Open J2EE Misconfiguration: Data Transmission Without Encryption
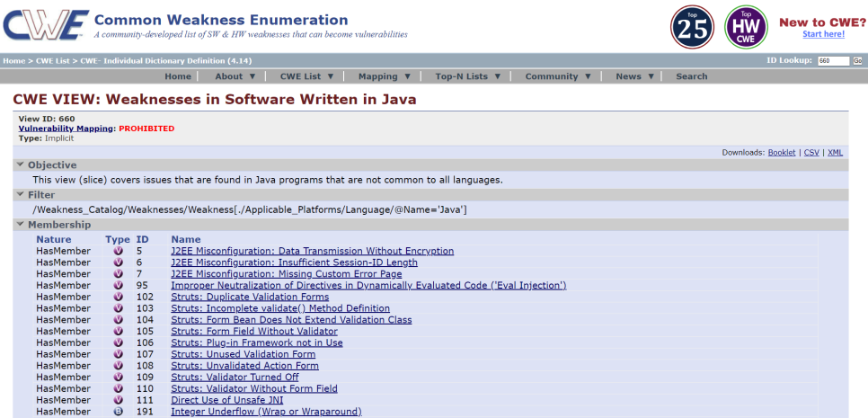 (x=312, y=251)
